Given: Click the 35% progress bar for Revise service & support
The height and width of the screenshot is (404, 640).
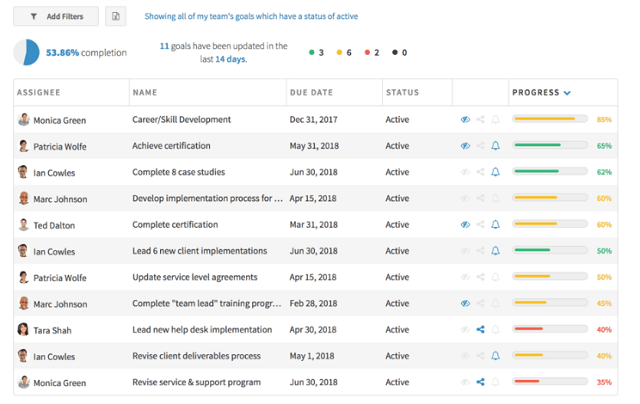Looking at the screenshot, I should pos(550,382).
